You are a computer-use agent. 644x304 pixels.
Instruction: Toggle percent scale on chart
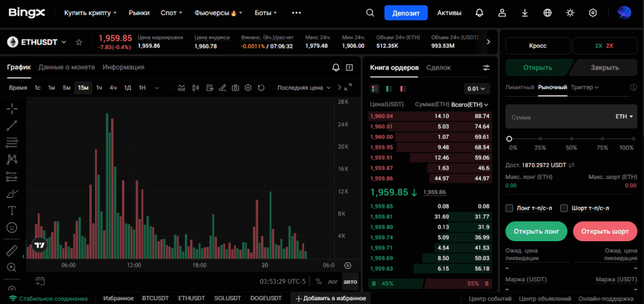click(318, 282)
